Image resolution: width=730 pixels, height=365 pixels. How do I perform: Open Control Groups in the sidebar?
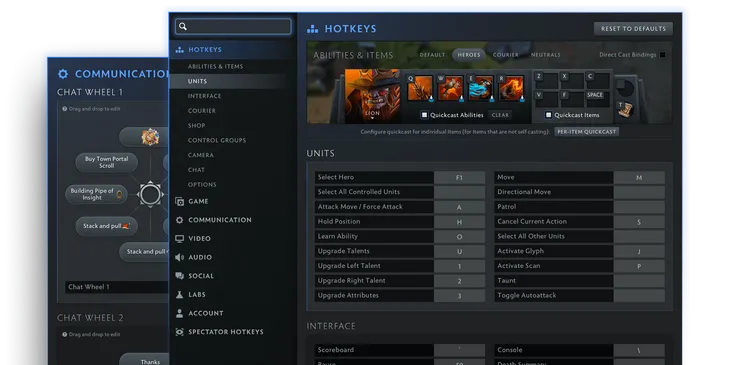coord(217,140)
